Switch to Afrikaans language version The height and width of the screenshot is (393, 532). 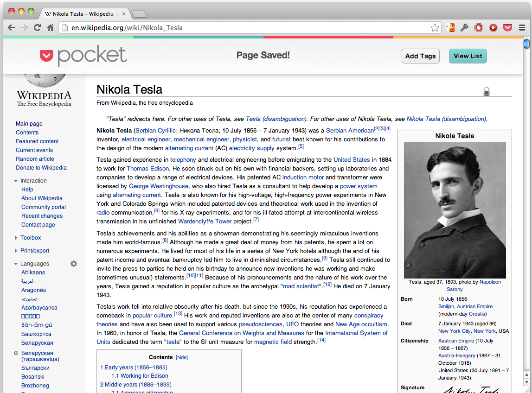coord(33,273)
